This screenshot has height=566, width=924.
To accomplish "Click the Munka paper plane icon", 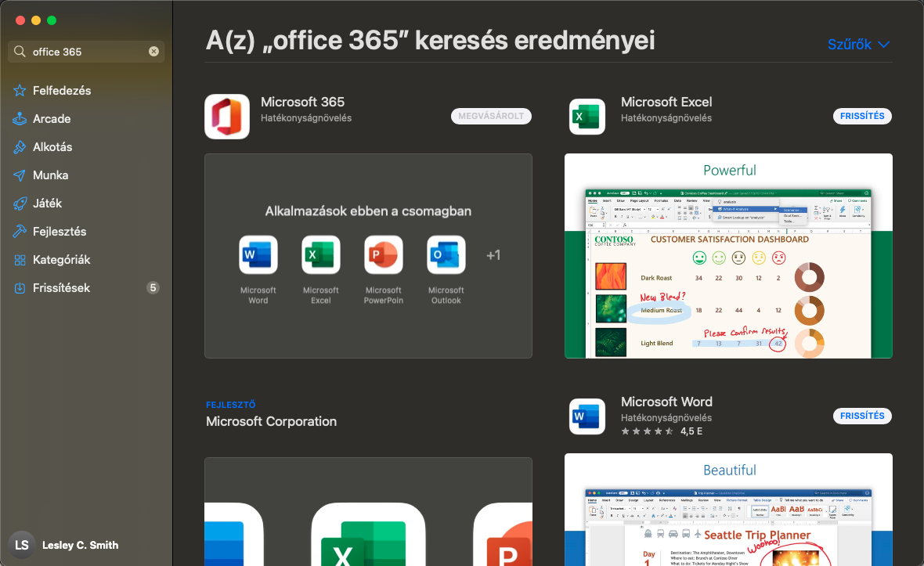I will tap(20, 175).
